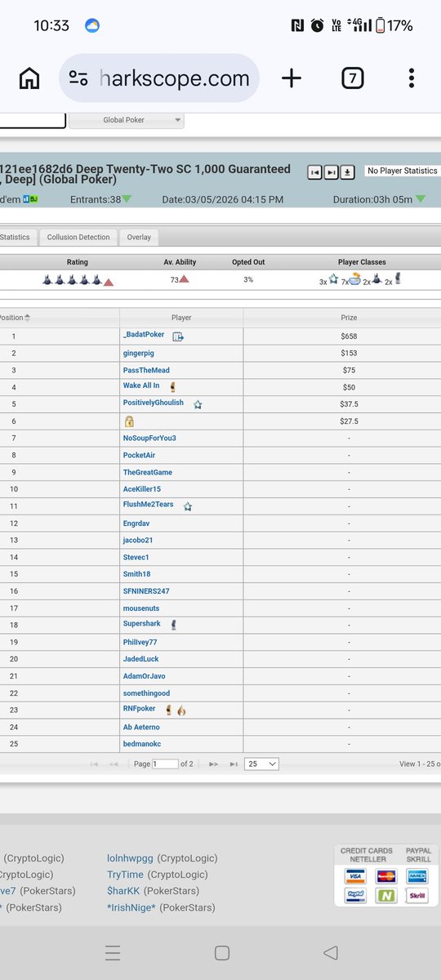Image resolution: width=441 pixels, height=980 pixels.
Task: Open player AceKiller15
Action: click(142, 489)
